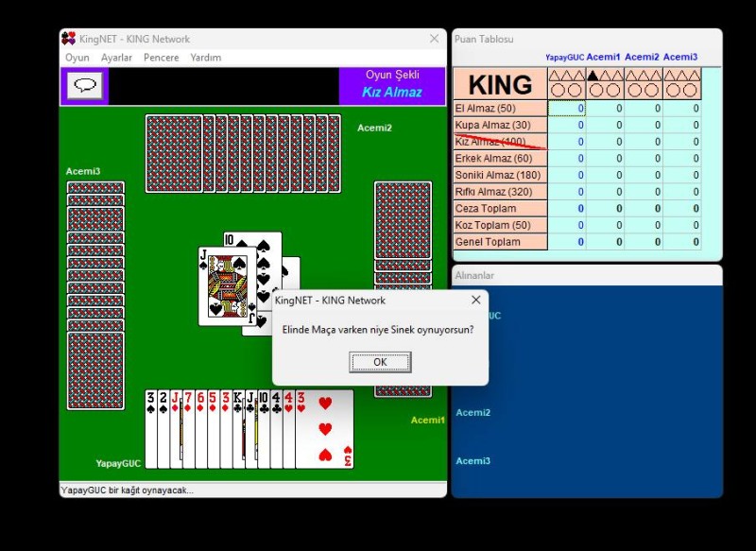This screenshot has width=756, height=551.
Task: Click the KingNET app icon in title bar
Action: [68, 39]
